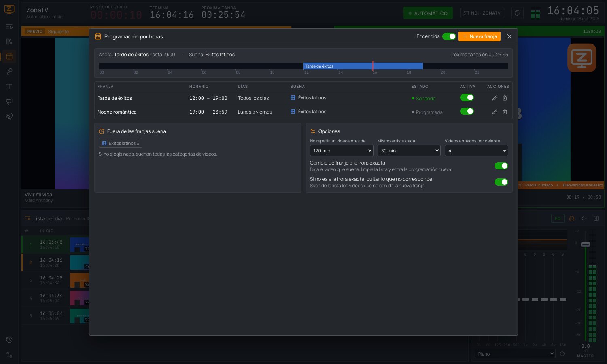Image resolution: width=607 pixels, height=364 pixels.
Task: Click the Tarde de éxitos timeline block
Action: tap(363, 66)
